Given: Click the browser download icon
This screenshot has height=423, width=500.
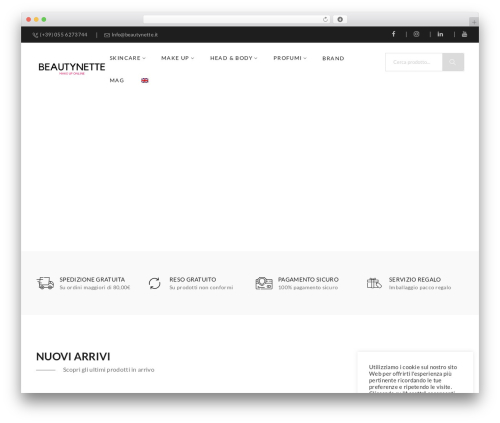Looking at the screenshot, I should pos(340,19).
